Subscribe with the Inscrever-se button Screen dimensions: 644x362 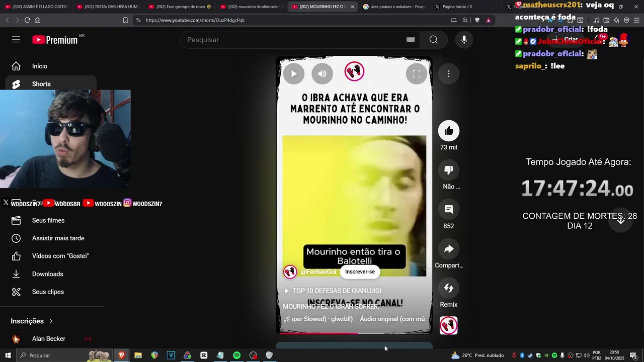pyautogui.click(x=360, y=272)
